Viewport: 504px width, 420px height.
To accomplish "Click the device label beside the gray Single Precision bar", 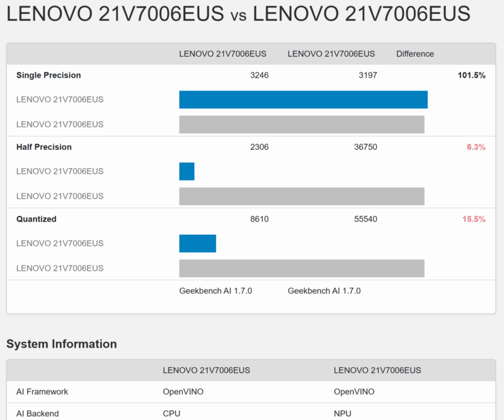I will point(60,124).
